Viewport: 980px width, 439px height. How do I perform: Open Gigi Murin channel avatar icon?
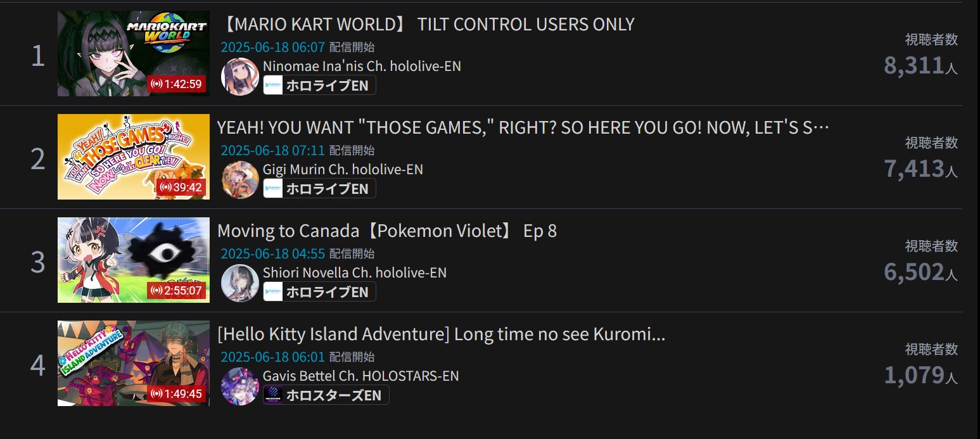[x=240, y=180]
